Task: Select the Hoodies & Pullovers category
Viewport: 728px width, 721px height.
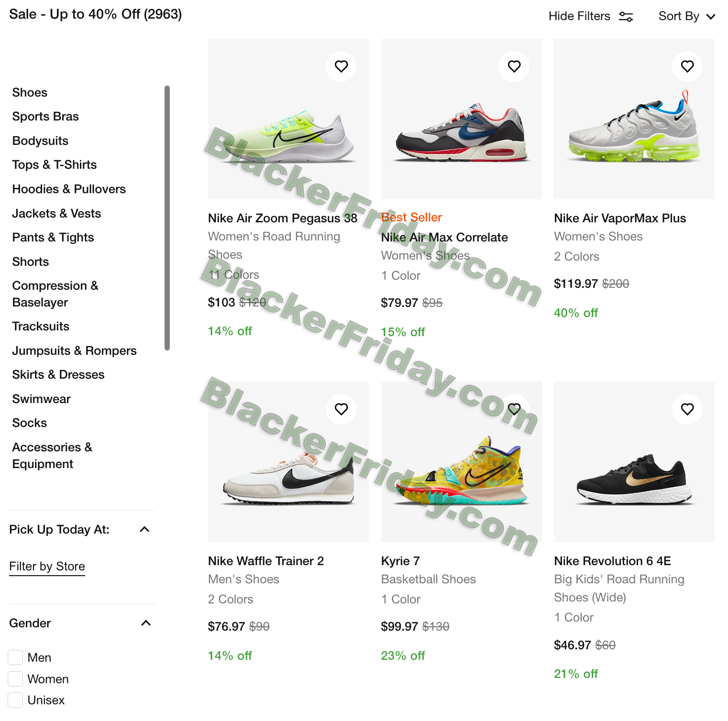Action: point(69,189)
